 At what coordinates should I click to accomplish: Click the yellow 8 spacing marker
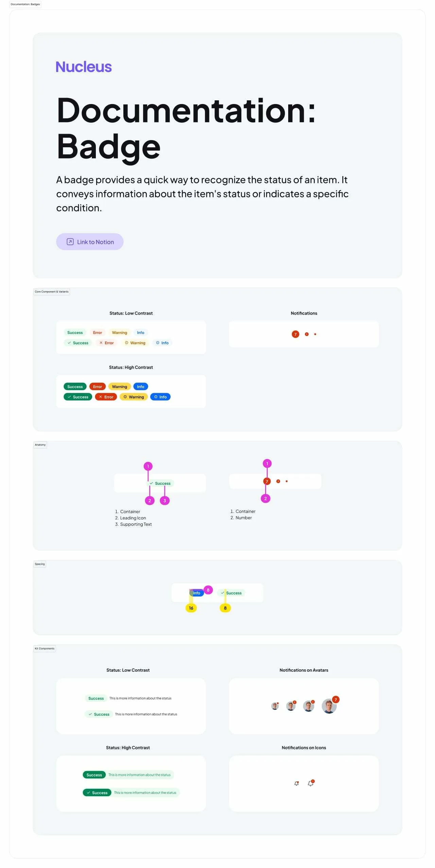tap(225, 608)
